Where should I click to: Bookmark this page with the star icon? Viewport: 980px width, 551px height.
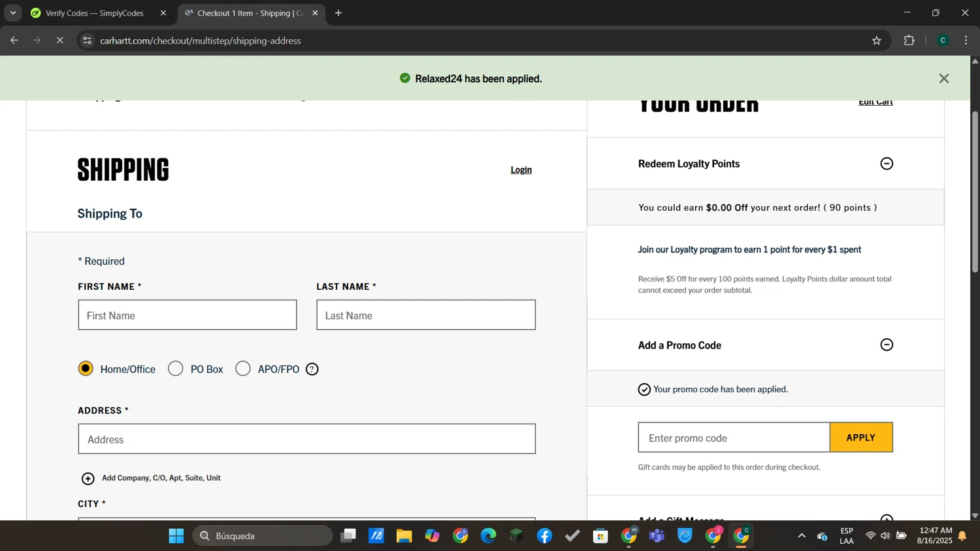pyautogui.click(x=876, y=40)
